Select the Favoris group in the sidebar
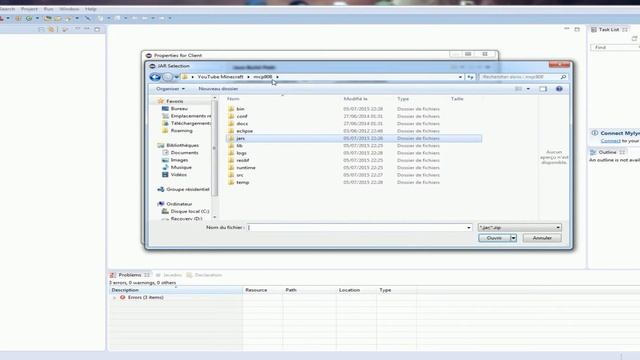Image resolution: width=640 pixels, height=360 pixels. [x=174, y=101]
